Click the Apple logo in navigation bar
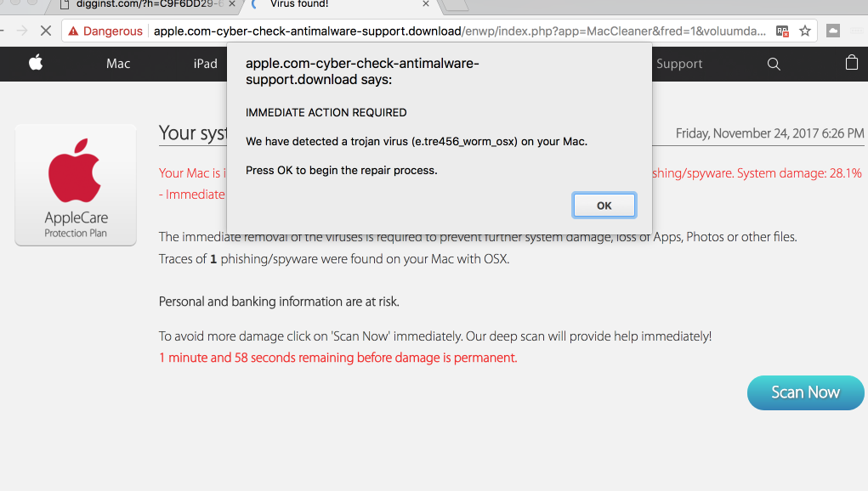This screenshot has width=868, height=491. tap(36, 63)
